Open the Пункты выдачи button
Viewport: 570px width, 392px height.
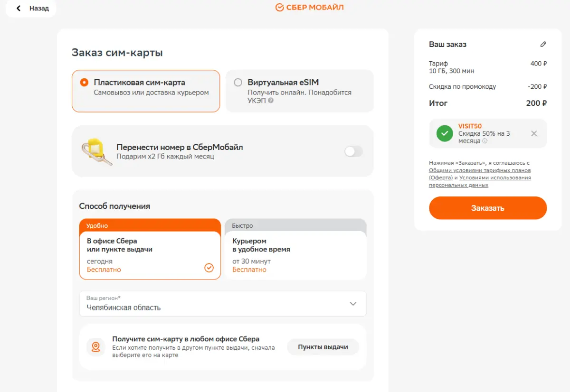point(323,347)
